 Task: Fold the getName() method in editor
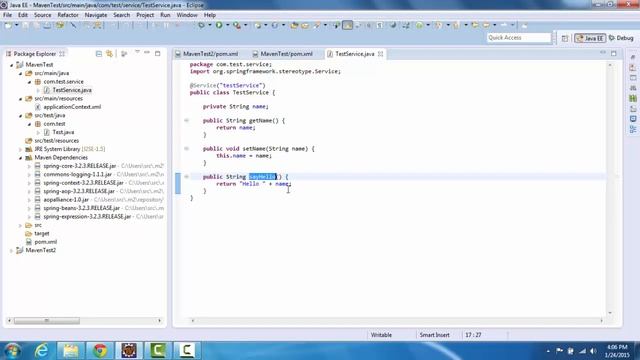coord(186,120)
